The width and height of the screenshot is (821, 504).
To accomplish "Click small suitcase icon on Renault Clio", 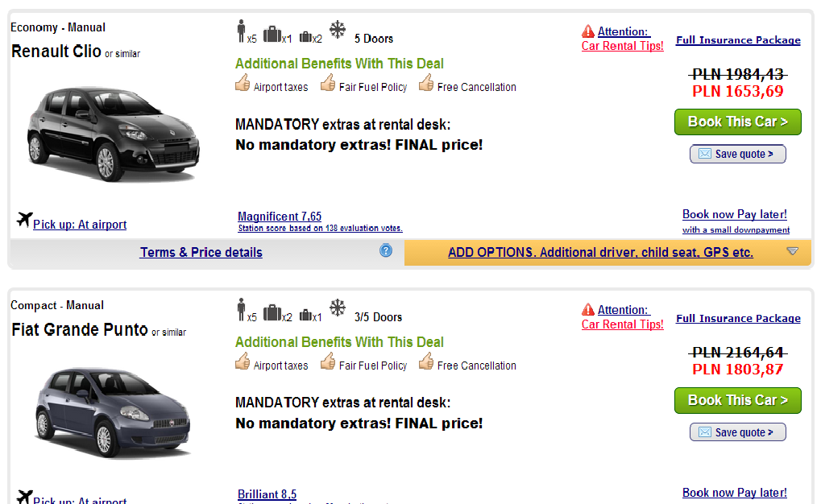I will (x=305, y=37).
